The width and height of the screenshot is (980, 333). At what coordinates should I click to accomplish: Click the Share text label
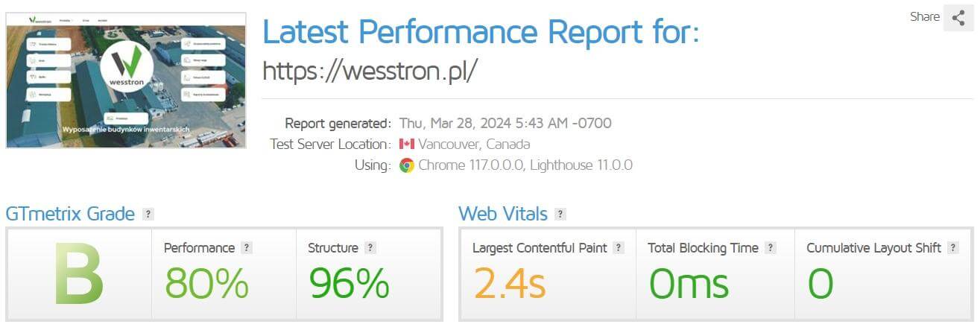[x=924, y=17]
